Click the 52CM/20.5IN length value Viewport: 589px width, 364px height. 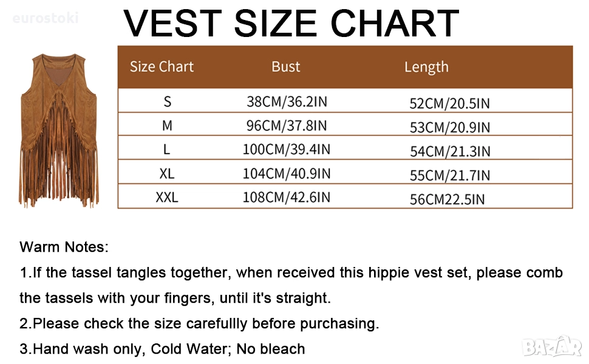(x=449, y=103)
